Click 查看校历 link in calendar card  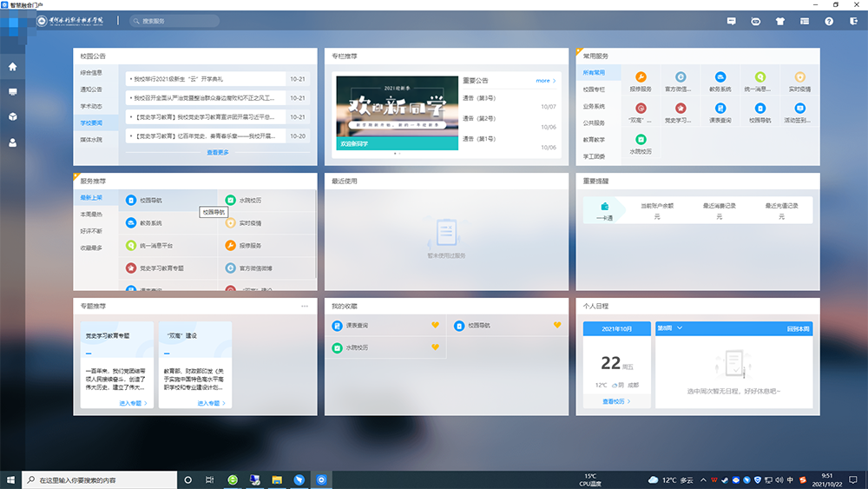pos(616,401)
